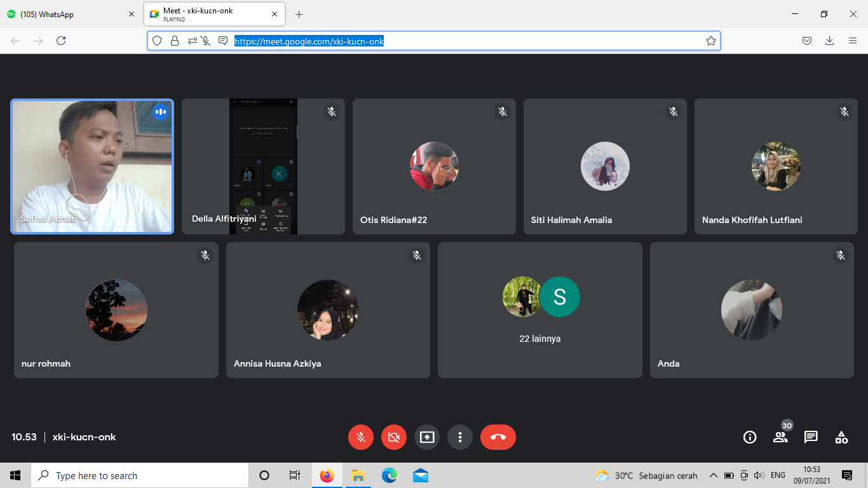The height and width of the screenshot is (488, 868).
Task: Open the meeting details info icon
Action: tap(750, 437)
